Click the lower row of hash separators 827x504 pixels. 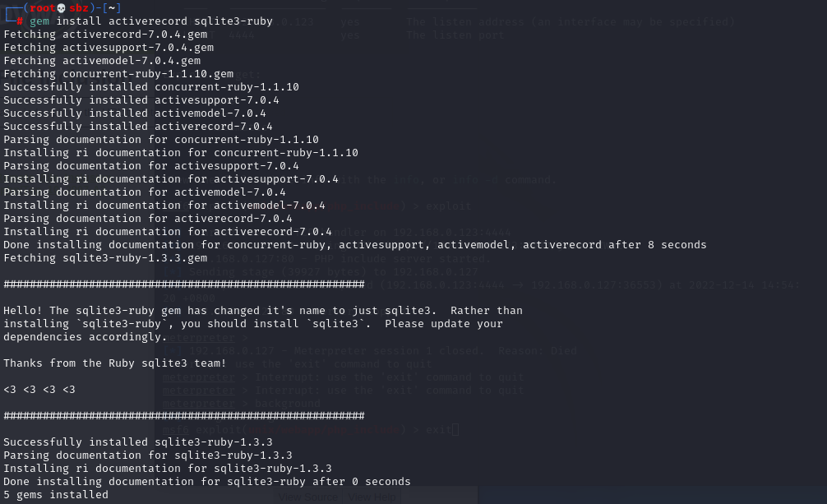coord(184,416)
